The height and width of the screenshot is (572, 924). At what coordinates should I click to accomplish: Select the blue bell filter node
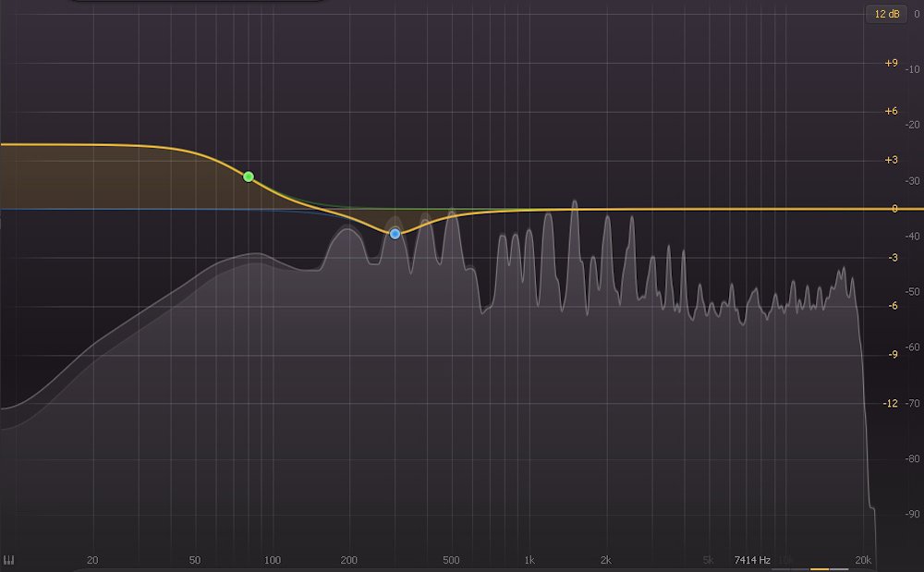tap(395, 233)
